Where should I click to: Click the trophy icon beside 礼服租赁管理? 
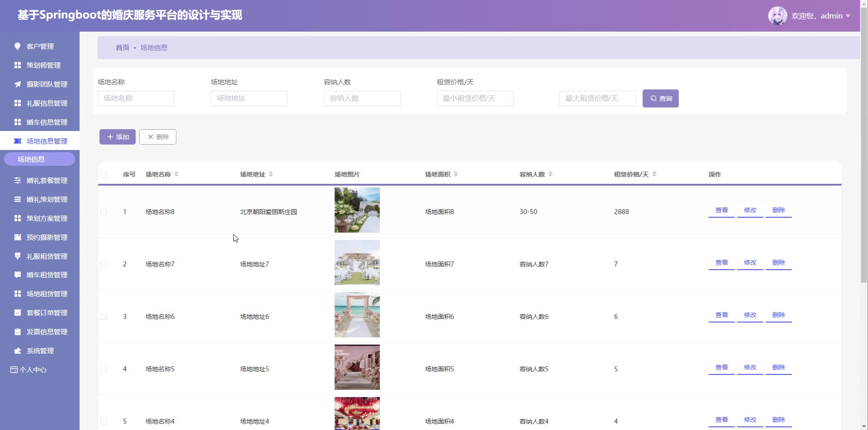pyautogui.click(x=18, y=256)
